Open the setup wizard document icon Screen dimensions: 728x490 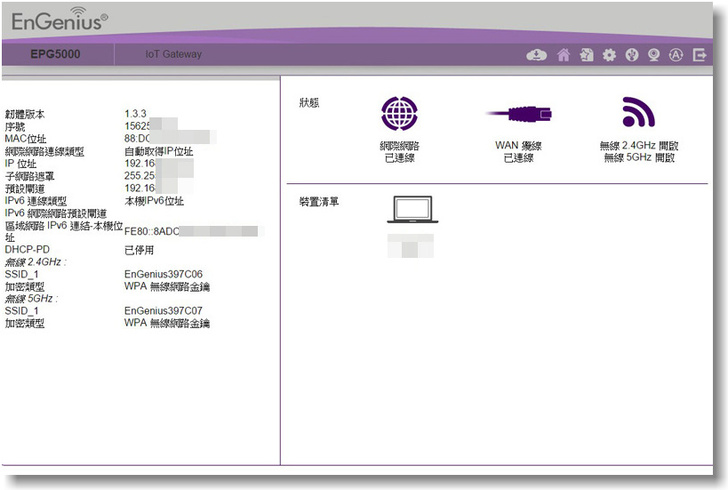[586, 55]
